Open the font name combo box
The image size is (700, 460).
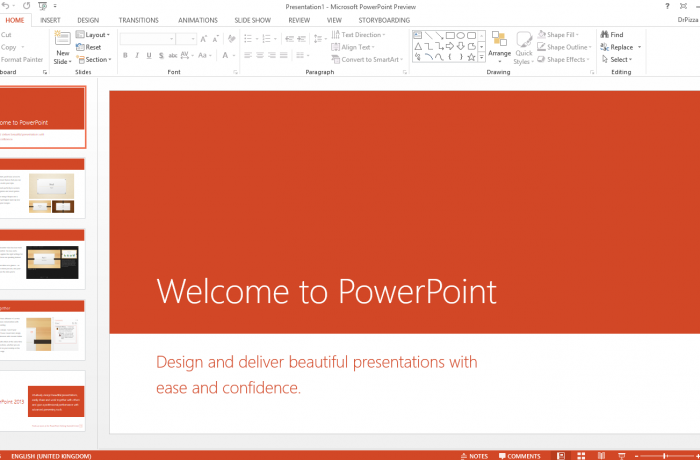(147, 39)
